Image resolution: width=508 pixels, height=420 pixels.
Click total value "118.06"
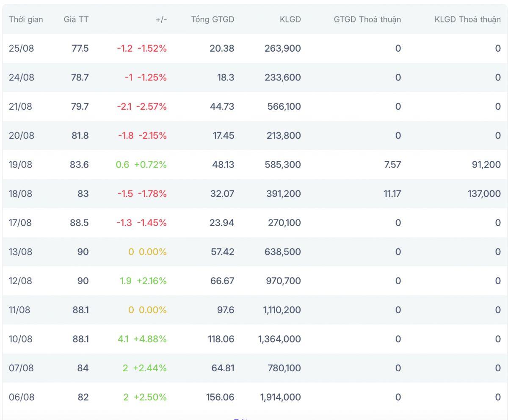pyautogui.click(x=221, y=339)
